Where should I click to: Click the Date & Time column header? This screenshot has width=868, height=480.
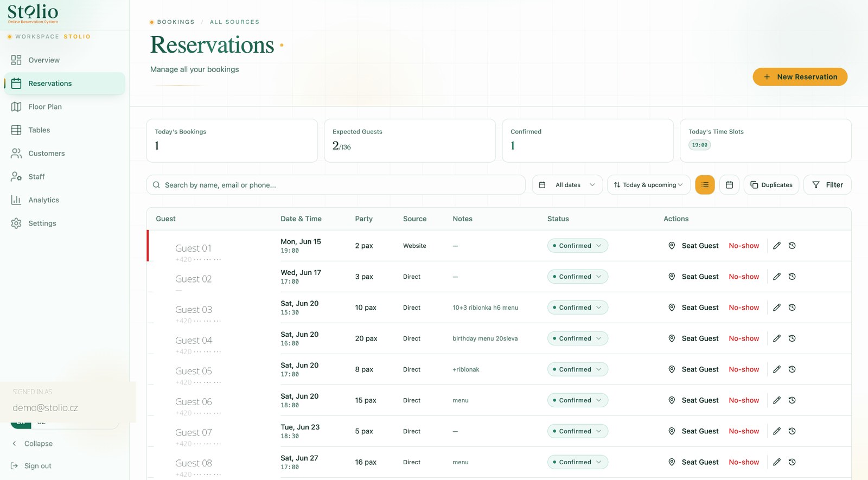301,219
